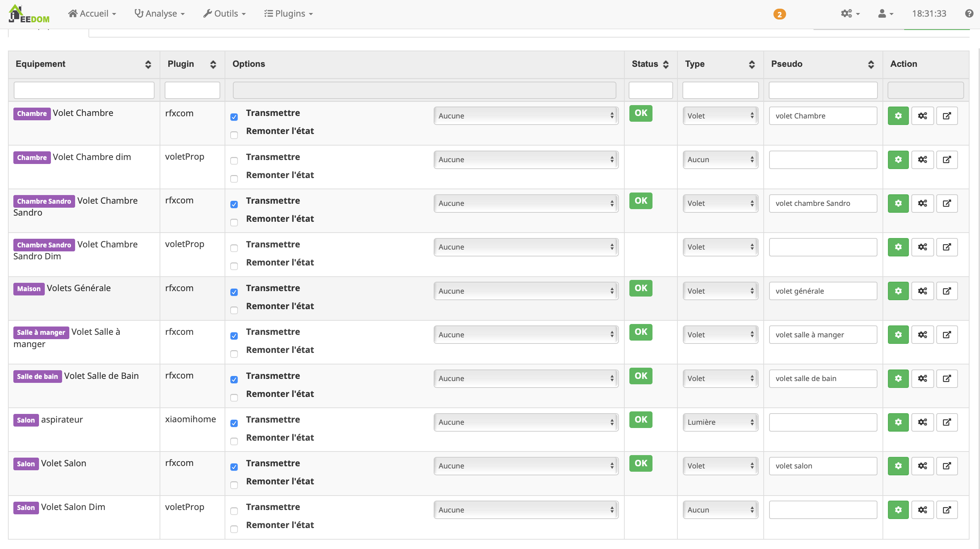Viewport: 980px width, 549px height.
Task: Check Transmettre for Volet Chambre Sandro Dim
Action: [x=234, y=248]
